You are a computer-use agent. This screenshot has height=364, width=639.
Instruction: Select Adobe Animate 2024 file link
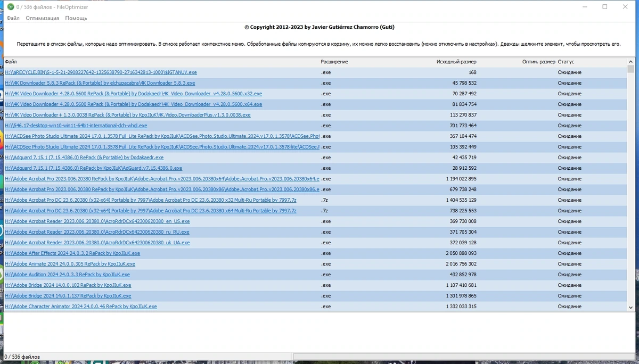[70, 264]
